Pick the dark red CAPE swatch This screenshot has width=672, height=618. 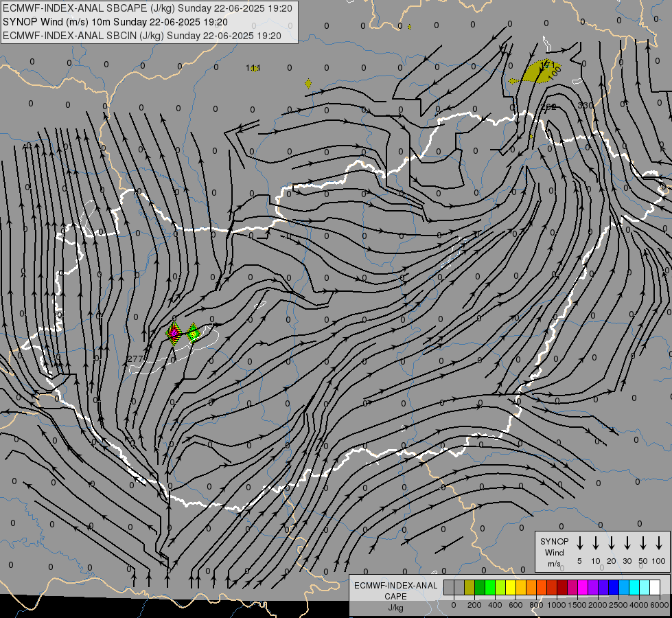pyautogui.click(x=562, y=587)
